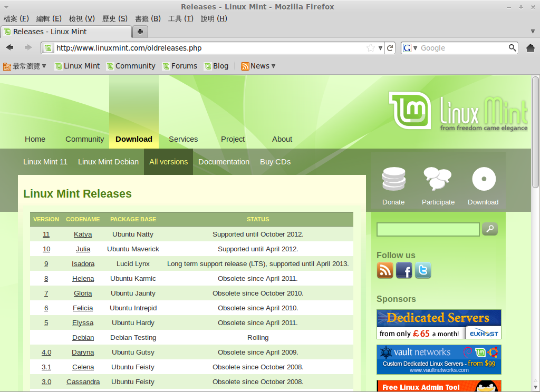The height and width of the screenshot is (392, 540).
Task: Click the search magnifier in the Google box
Action: pyautogui.click(x=512, y=47)
